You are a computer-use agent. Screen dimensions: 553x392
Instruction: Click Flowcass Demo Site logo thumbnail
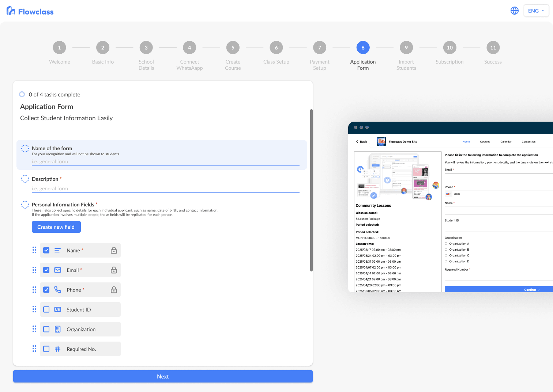tap(381, 142)
